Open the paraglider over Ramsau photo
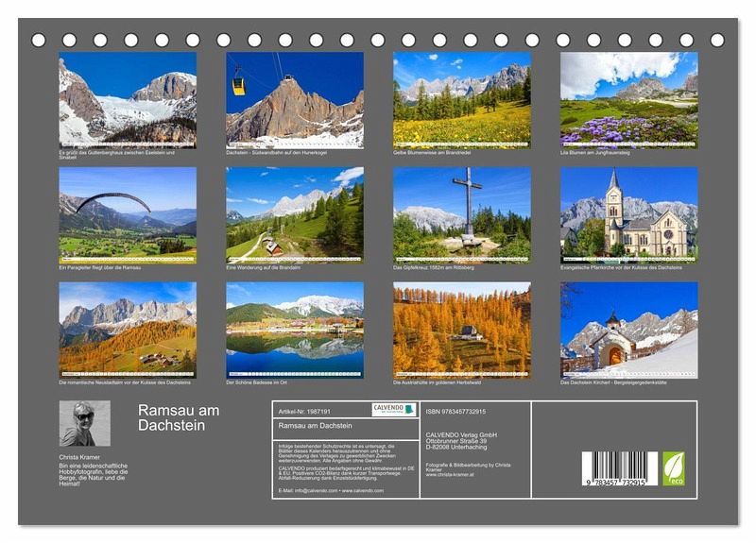Viewport: 756px width, 543px height. point(128,215)
